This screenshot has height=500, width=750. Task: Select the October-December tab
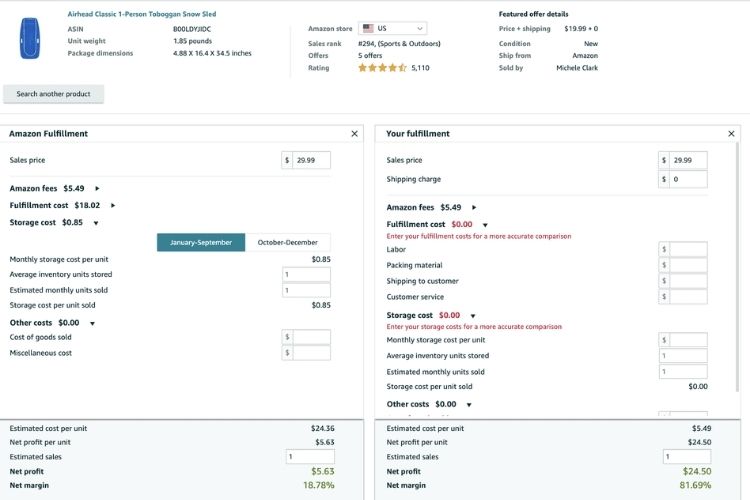tap(287, 243)
